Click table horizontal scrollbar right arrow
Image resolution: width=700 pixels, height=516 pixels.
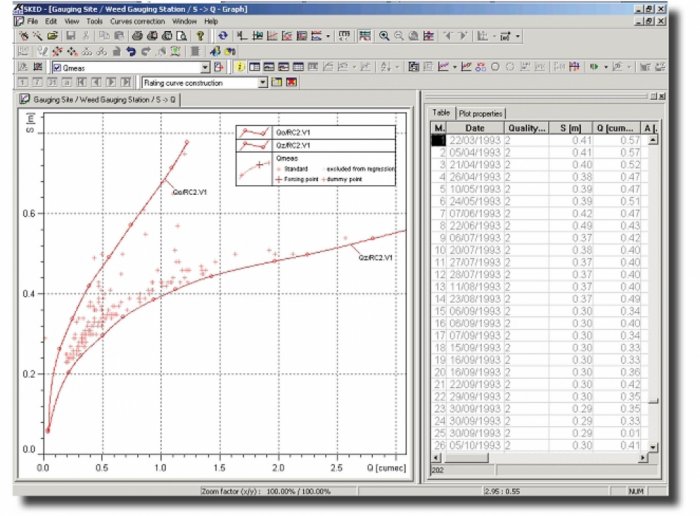pyautogui.click(x=643, y=458)
